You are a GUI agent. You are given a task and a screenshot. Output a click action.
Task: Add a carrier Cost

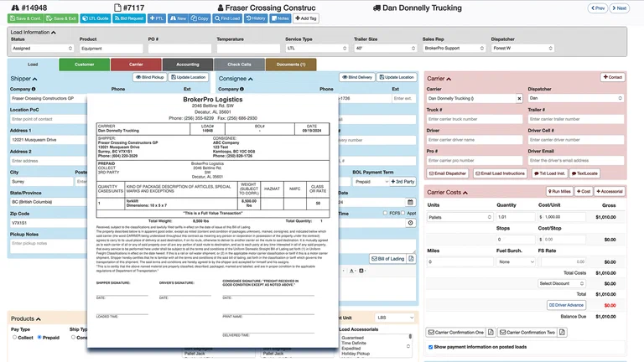click(584, 191)
